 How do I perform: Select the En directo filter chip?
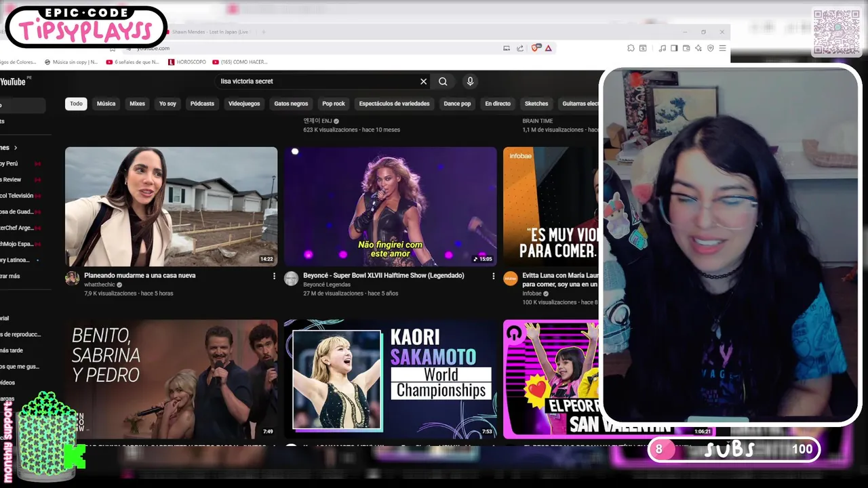point(498,104)
